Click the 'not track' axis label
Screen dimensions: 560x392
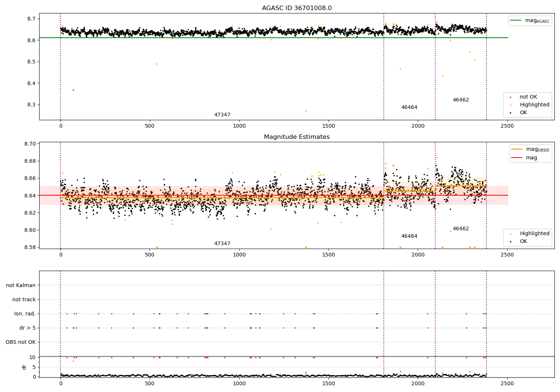24,299
